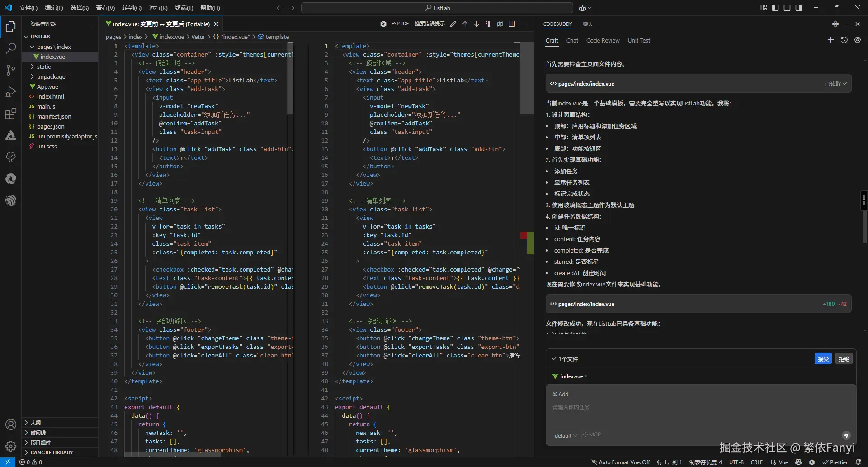The image size is (868, 467).
Task: Go to previous change with the up arrow
Action: coord(465,24)
